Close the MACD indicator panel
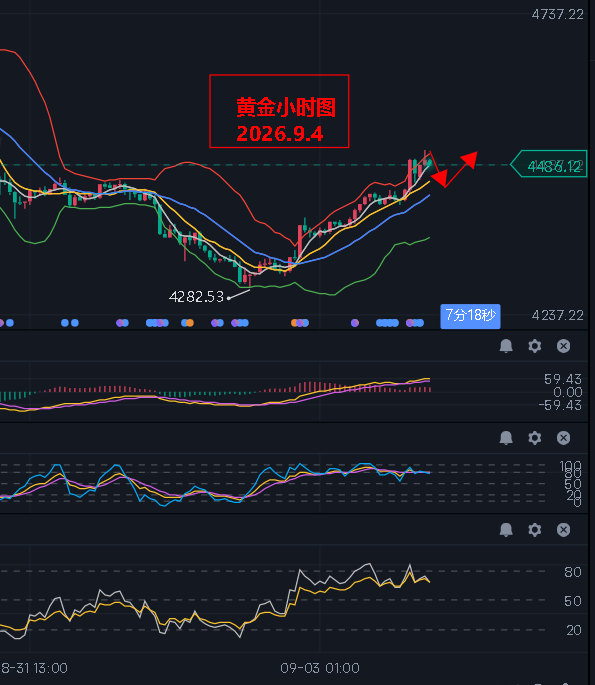The image size is (595, 685). (564, 346)
